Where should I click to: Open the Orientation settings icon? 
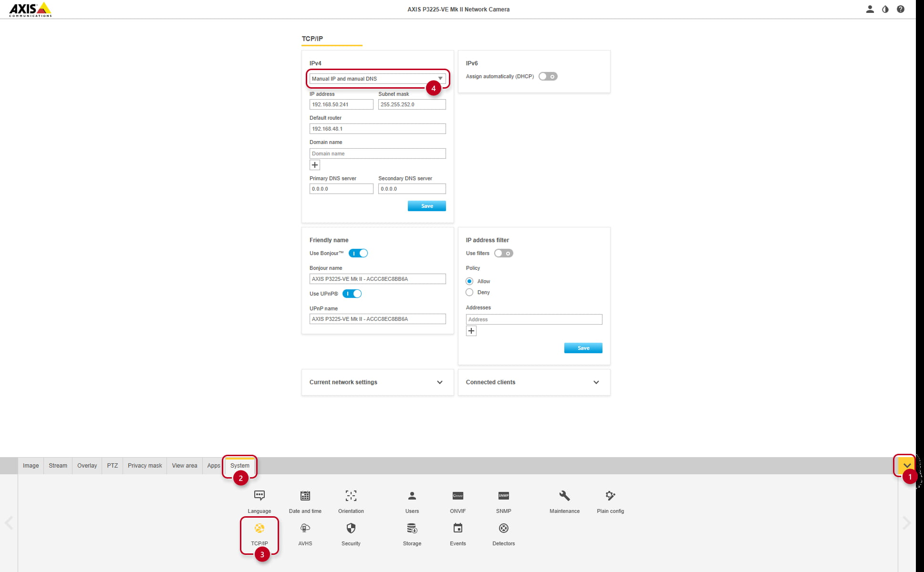pyautogui.click(x=351, y=495)
